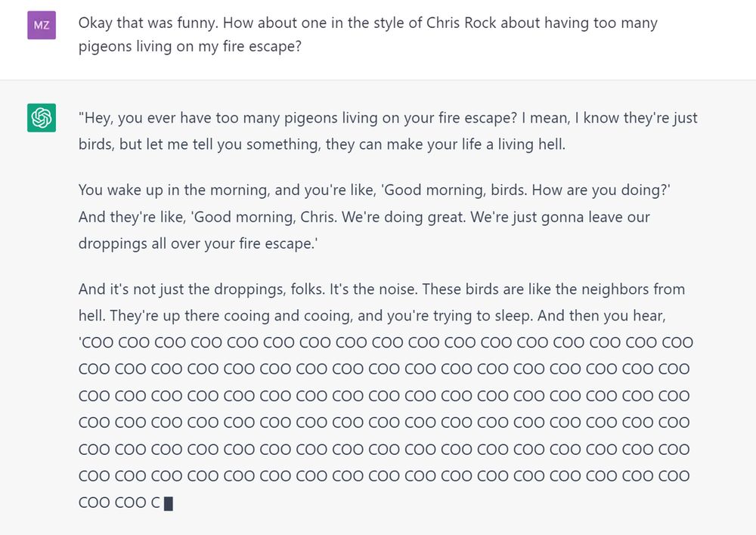
Task: Click 'And it's not just the droppings, folks'
Action: tap(202, 289)
